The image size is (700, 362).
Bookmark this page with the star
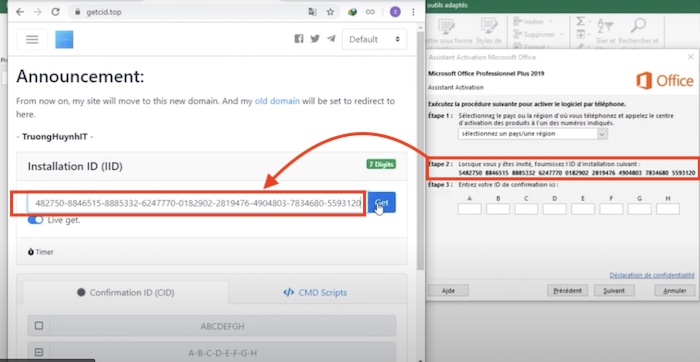330,12
